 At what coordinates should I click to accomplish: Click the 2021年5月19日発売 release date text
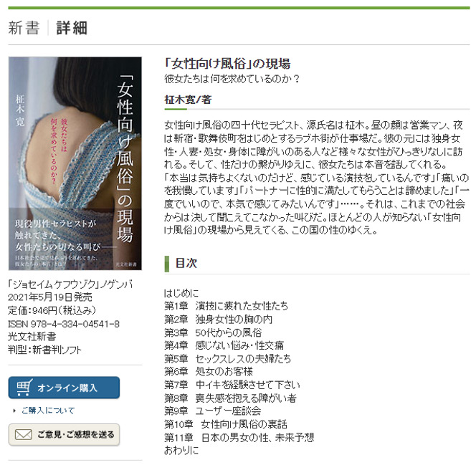(x=50, y=297)
